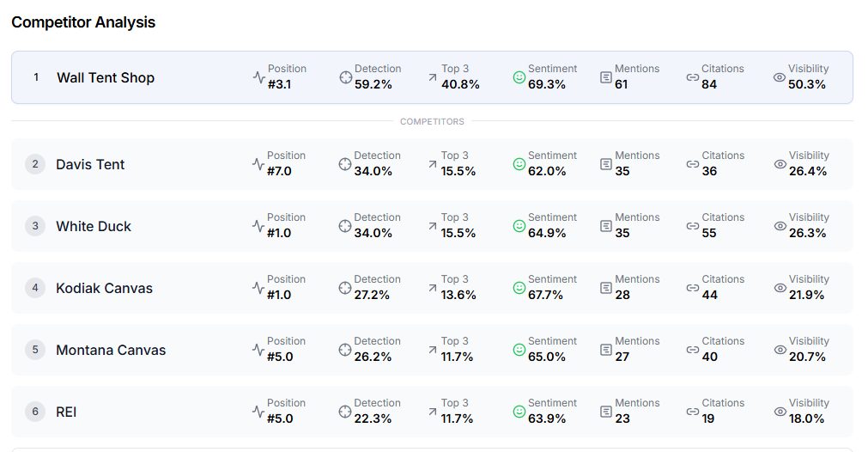Click Montana Canvas mentions document icon
The height and width of the screenshot is (452, 868).
coord(606,350)
